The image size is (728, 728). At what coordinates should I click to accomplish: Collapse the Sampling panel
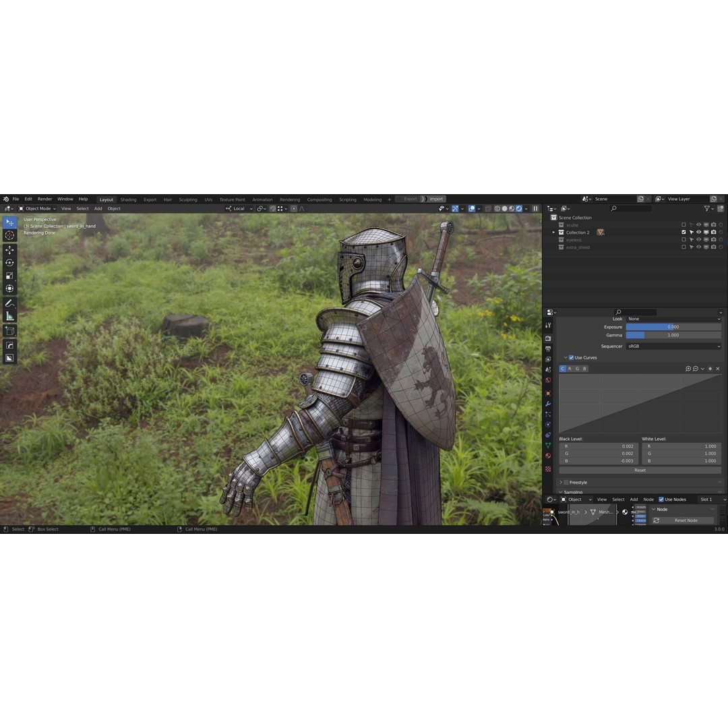click(x=561, y=491)
